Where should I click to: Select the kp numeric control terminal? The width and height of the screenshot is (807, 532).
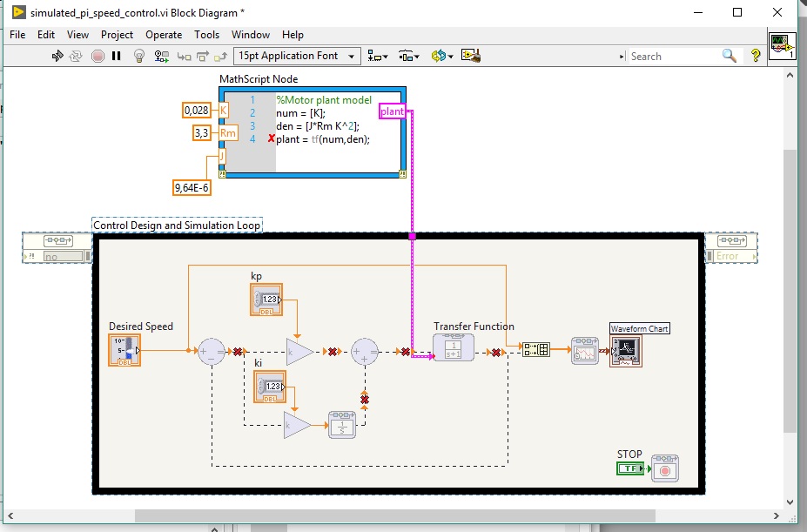coord(266,300)
